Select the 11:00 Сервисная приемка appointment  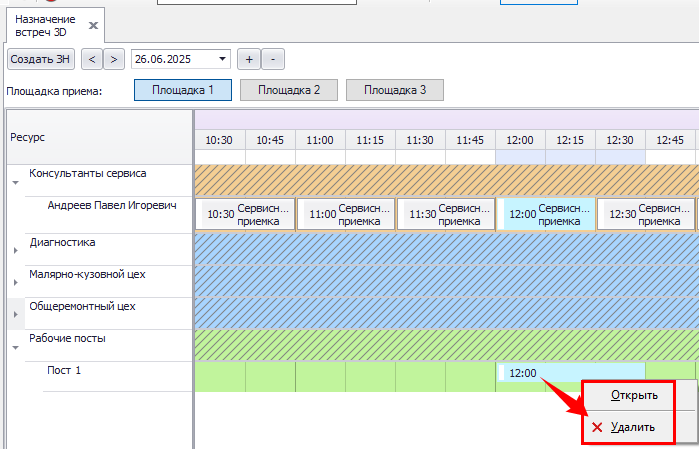click(x=345, y=213)
